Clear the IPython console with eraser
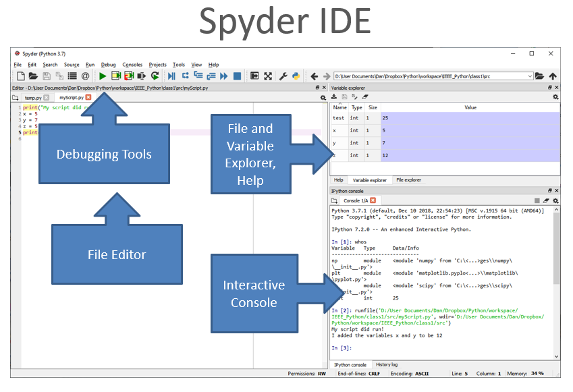 tap(546, 200)
